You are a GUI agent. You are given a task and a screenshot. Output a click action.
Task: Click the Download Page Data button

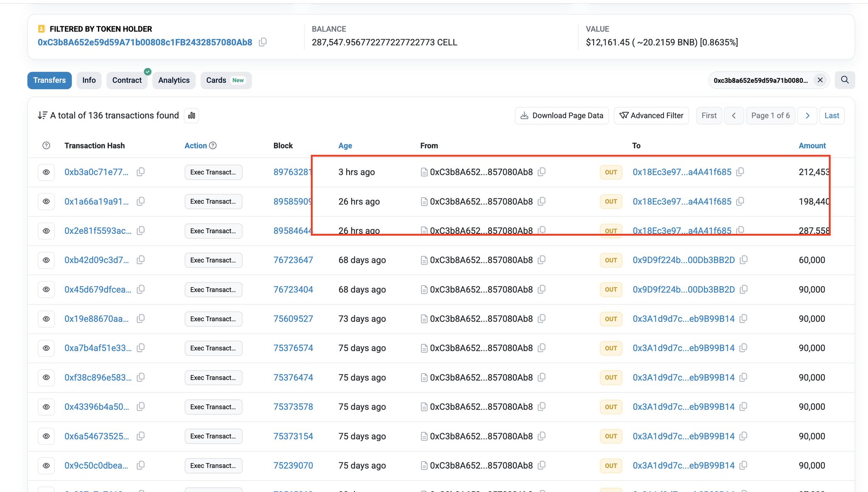coord(562,115)
